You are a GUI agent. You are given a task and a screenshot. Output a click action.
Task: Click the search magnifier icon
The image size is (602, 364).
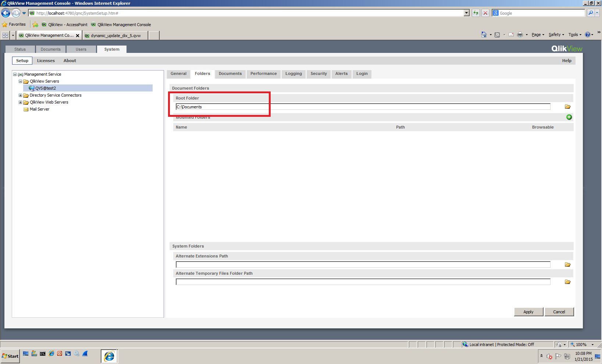(591, 13)
